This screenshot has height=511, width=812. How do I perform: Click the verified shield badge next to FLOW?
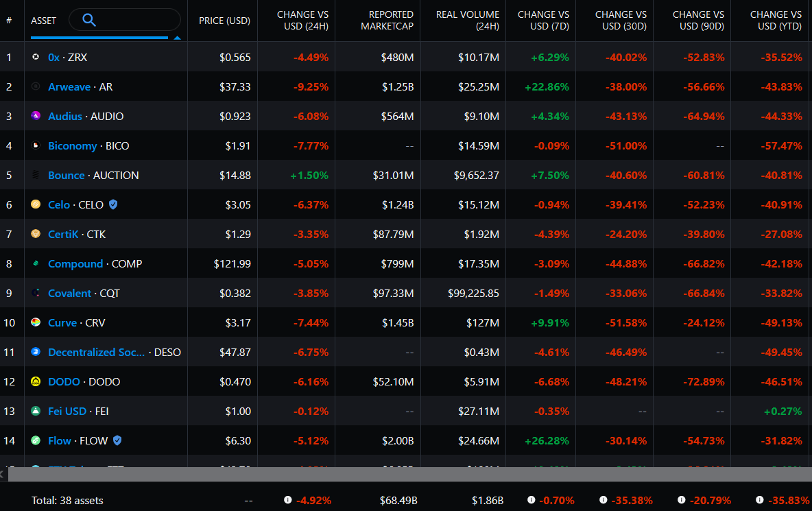point(117,440)
